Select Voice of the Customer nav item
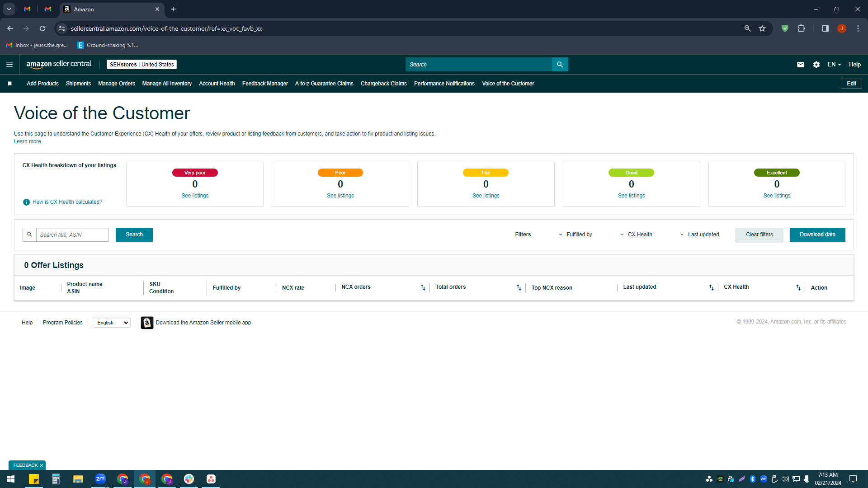Viewport: 868px width, 488px height. [x=508, y=84]
